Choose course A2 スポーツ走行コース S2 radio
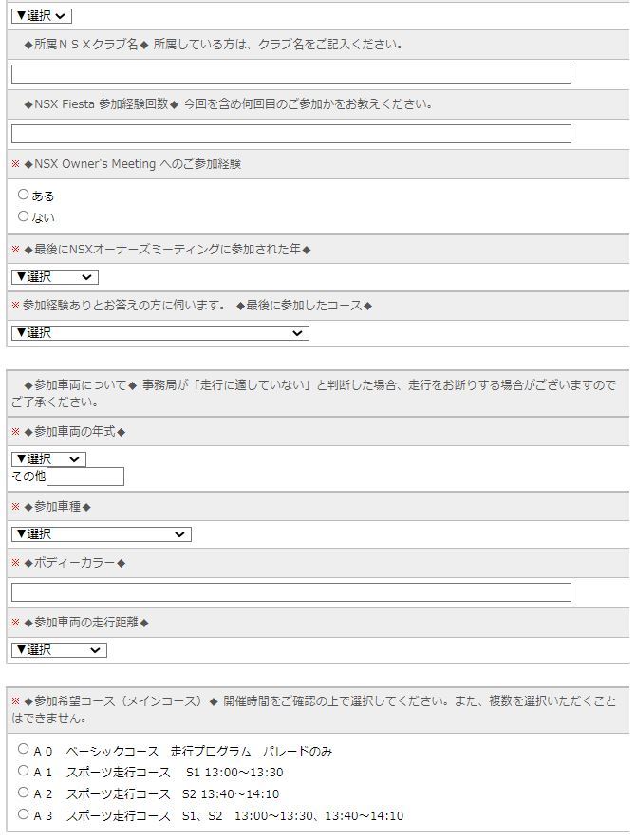Image resolution: width=636 pixels, height=840 pixels. point(24,792)
